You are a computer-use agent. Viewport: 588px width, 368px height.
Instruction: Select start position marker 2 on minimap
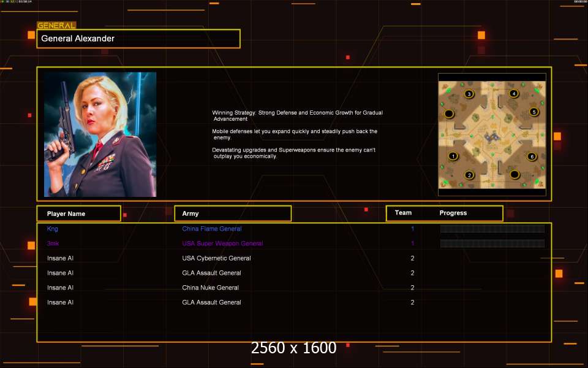[x=469, y=175]
